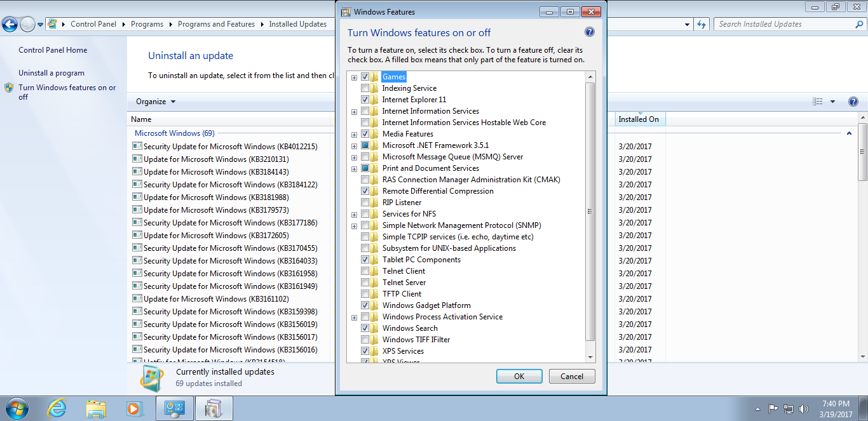Open the view options dropdown arrow
Screen dimensions: 868x421
[x=832, y=102]
